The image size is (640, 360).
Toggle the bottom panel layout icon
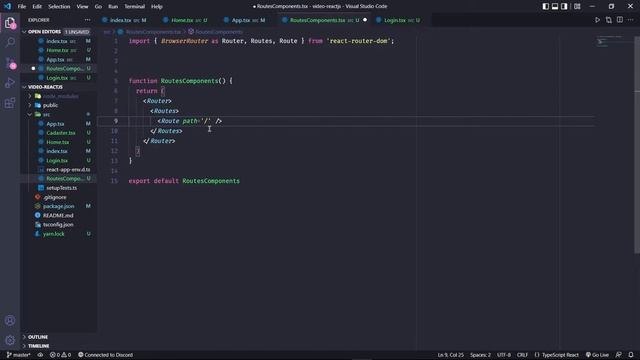click(555, 6)
